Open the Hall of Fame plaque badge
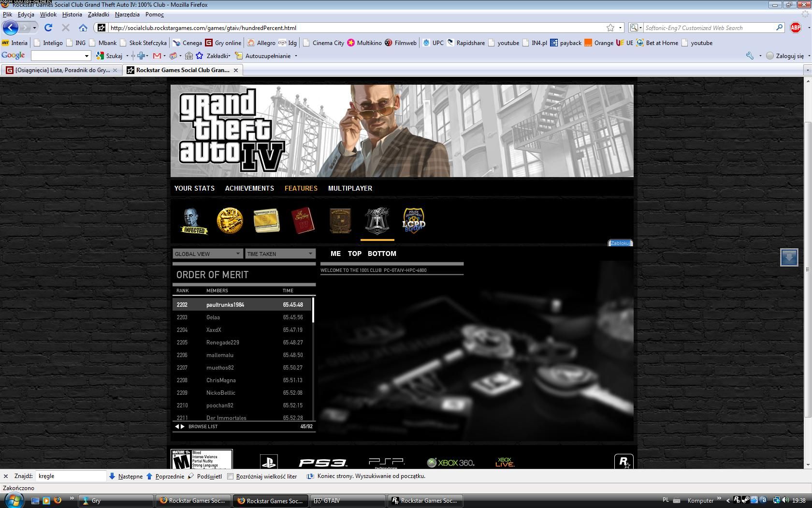Viewport: 812px width, 508px height. tap(340, 221)
